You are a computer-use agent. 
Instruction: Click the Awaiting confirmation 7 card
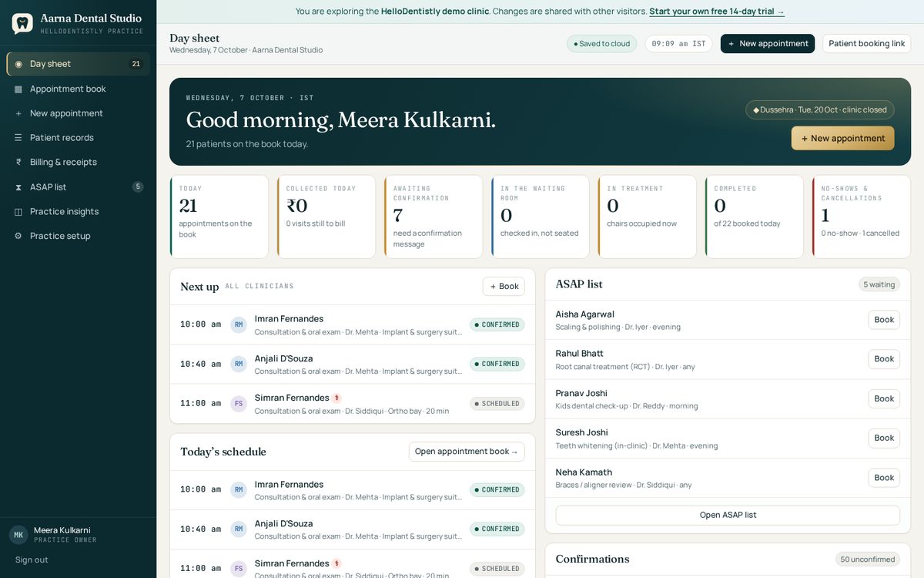click(434, 217)
